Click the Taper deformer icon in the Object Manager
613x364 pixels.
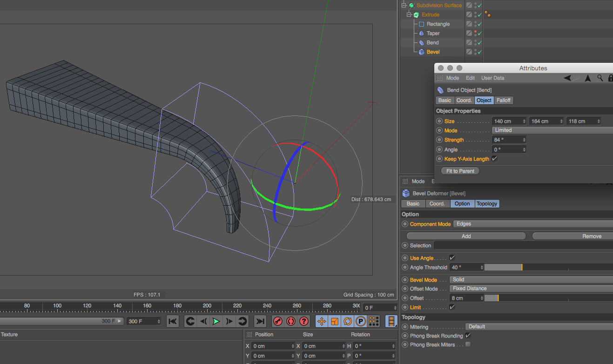click(x=422, y=33)
